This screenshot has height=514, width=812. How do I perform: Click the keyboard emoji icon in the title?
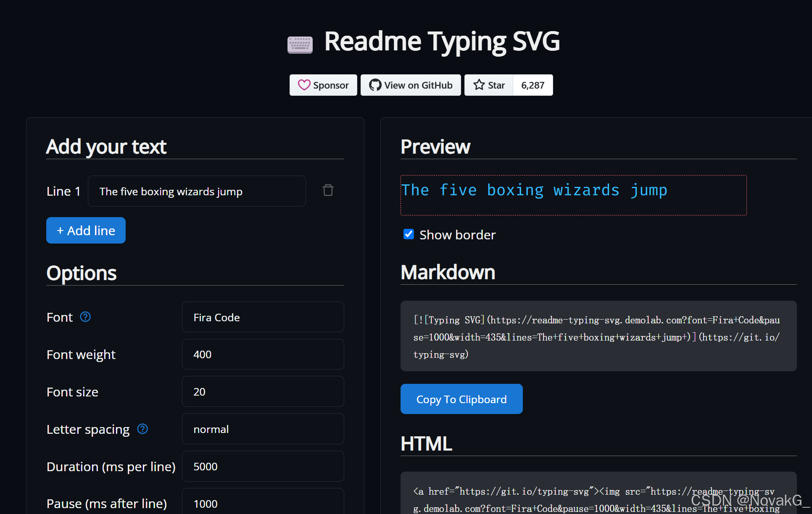pyautogui.click(x=300, y=45)
